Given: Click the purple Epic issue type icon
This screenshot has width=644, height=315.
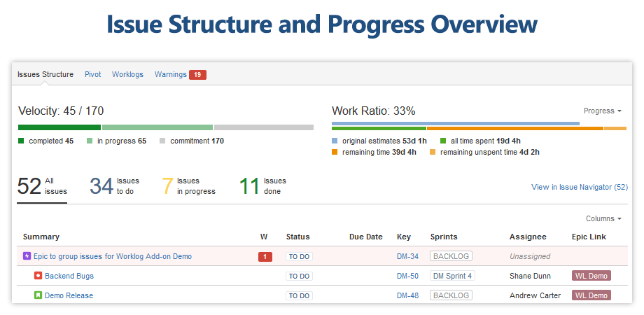Looking at the screenshot, I should [x=27, y=256].
